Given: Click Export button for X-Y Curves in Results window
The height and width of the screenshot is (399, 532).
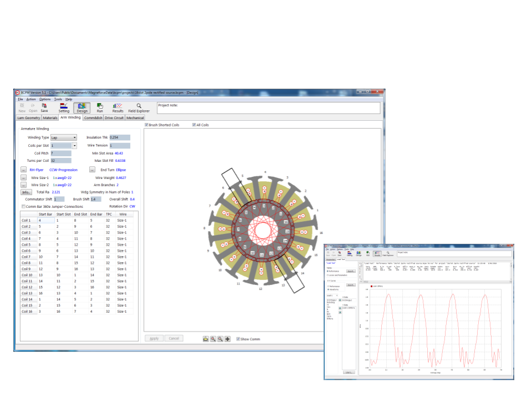Looking at the screenshot, I should point(350,285).
